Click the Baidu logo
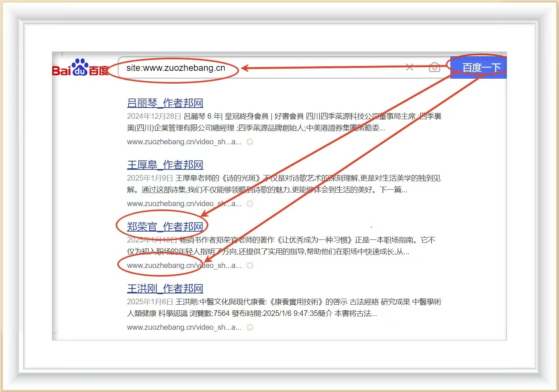Image resolution: width=559 pixels, height=392 pixels. [x=80, y=68]
